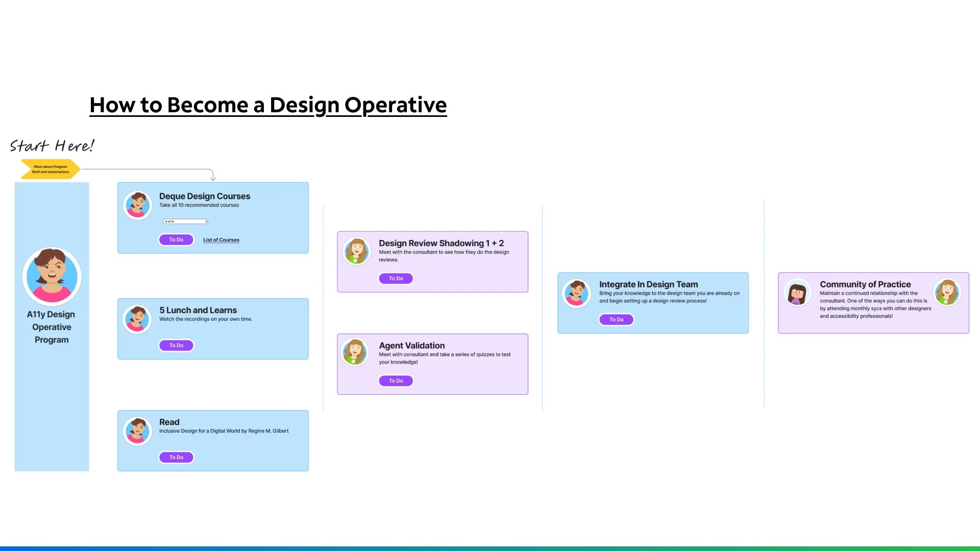Click avatar icon on Deque Design Courses card

point(137,205)
